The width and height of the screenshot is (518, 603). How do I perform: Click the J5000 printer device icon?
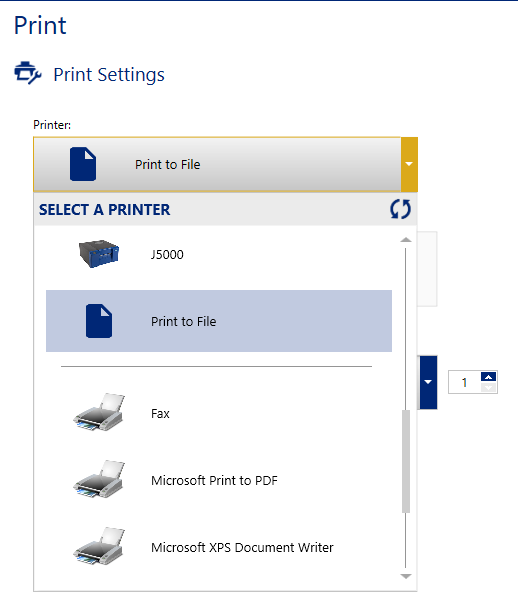[x=99, y=254]
